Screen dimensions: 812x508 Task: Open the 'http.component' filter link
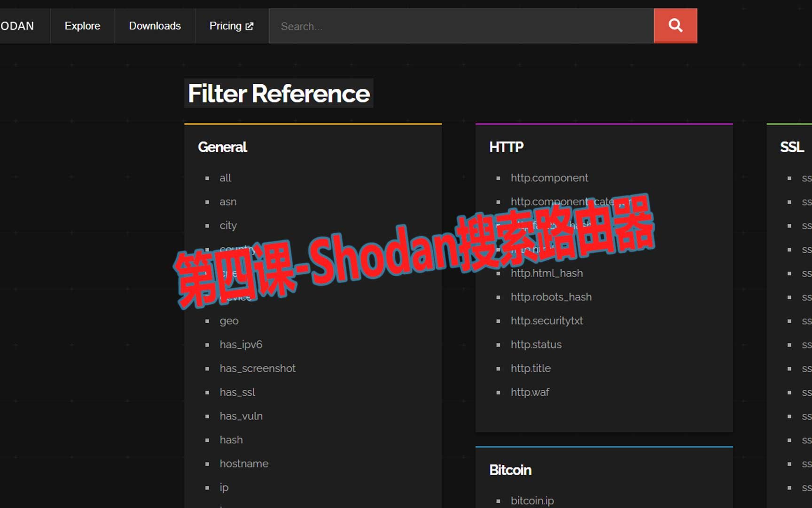tap(549, 178)
